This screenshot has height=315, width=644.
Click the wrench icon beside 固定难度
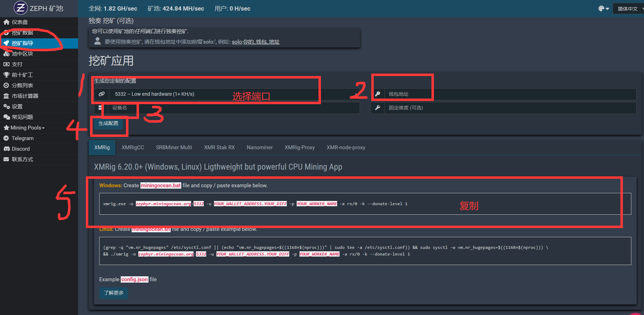[x=378, y=108]
